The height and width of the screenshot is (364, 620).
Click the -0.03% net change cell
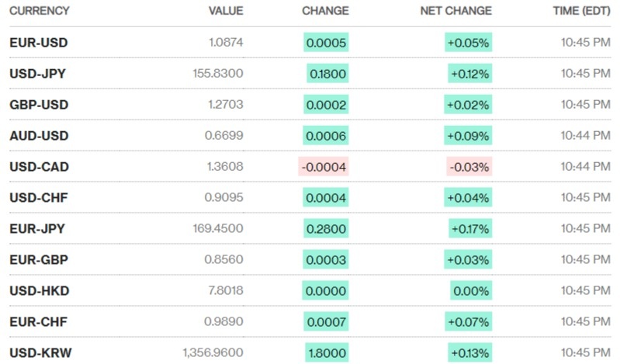click(469, 167)
